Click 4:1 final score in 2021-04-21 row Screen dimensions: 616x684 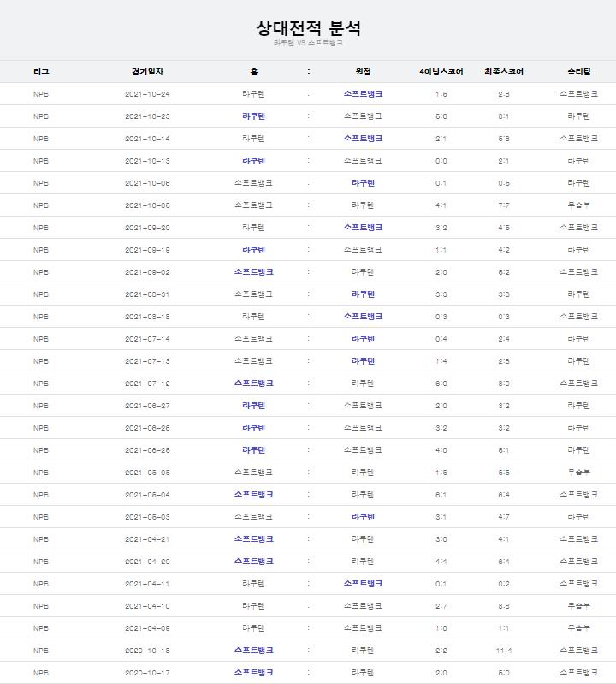[504, 539]
